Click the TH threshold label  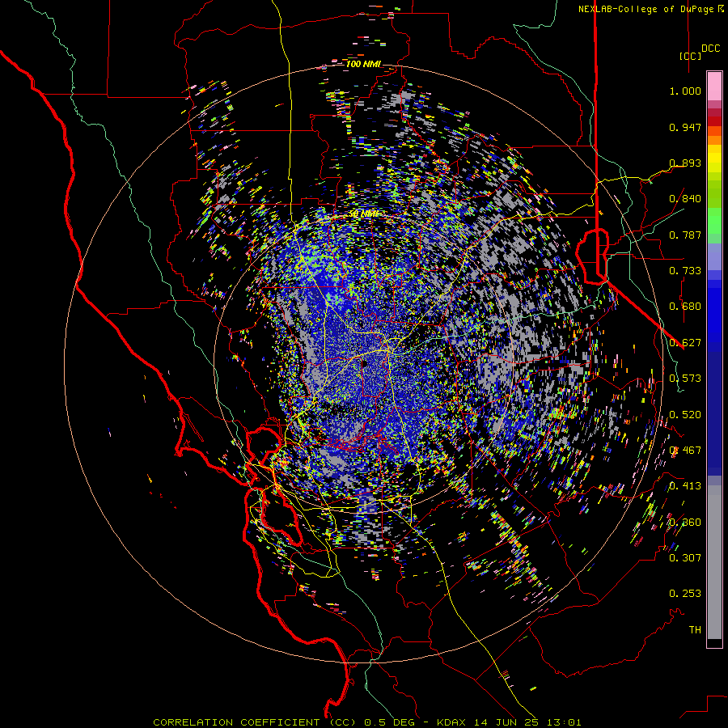pyautogui.click(x=695, y=630)
